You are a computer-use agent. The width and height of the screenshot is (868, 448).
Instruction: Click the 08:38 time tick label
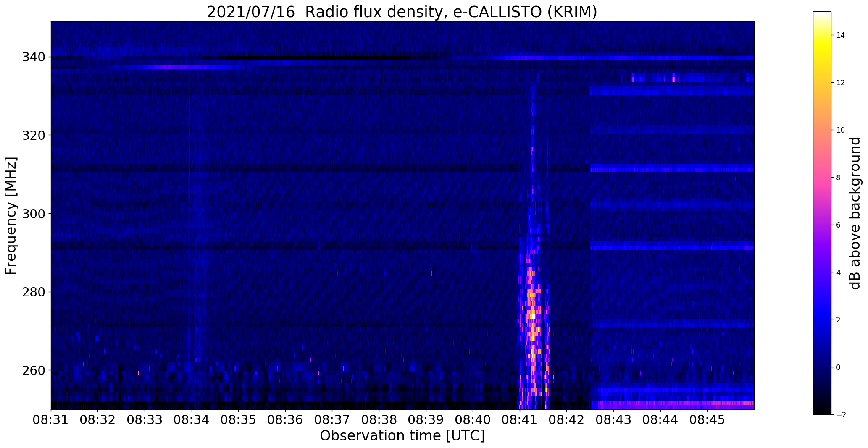pyautogui.click(x=379, y=419)
